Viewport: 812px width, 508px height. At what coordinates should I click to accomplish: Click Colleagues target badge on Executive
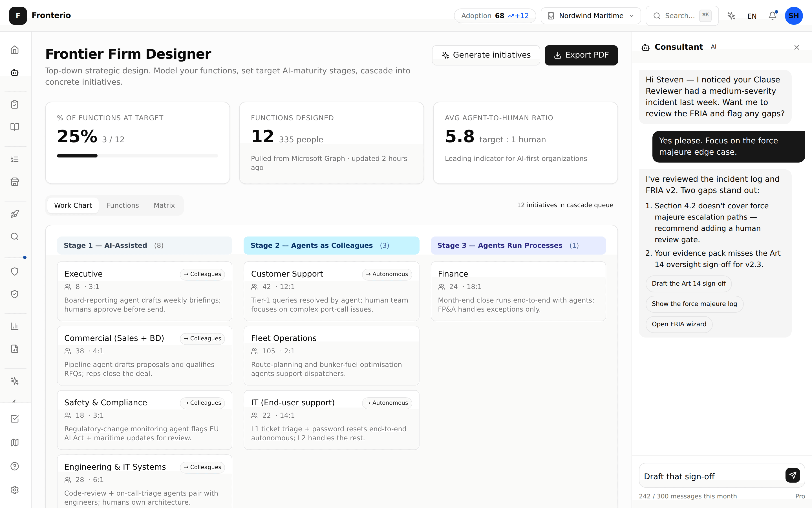pos(202,274)
